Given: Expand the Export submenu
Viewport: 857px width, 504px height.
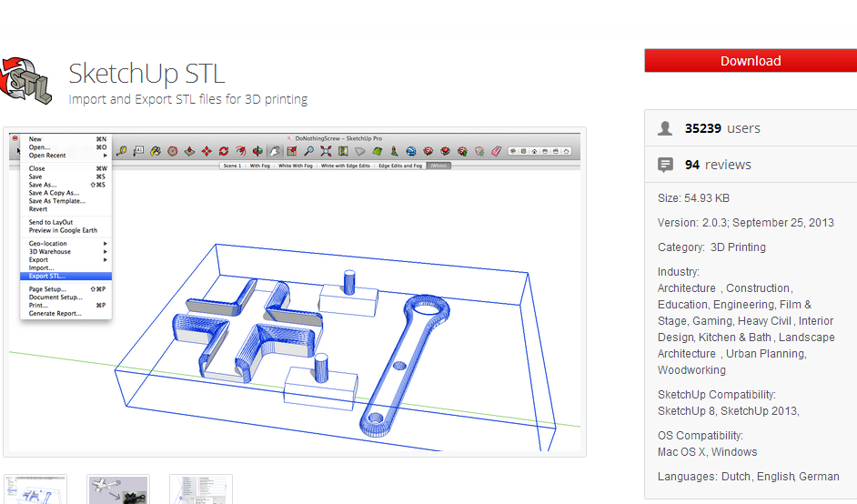Looking at the screenshot, I should click(x=66, y=259).
